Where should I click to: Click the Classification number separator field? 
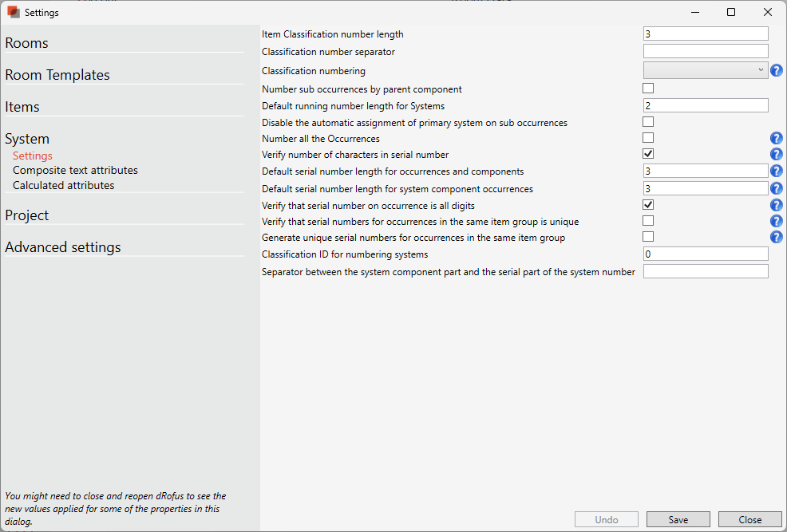pyautogui.click(x=706, y=52)
